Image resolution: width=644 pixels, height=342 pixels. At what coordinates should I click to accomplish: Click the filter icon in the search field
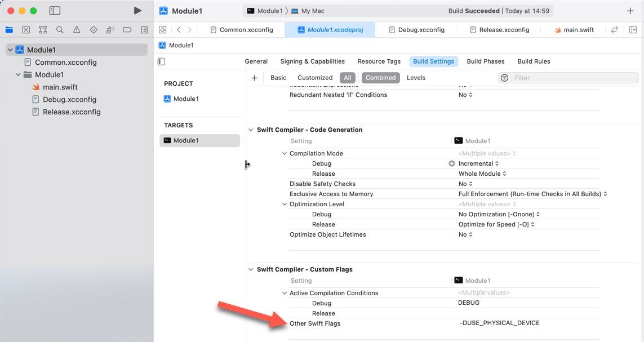505,78
